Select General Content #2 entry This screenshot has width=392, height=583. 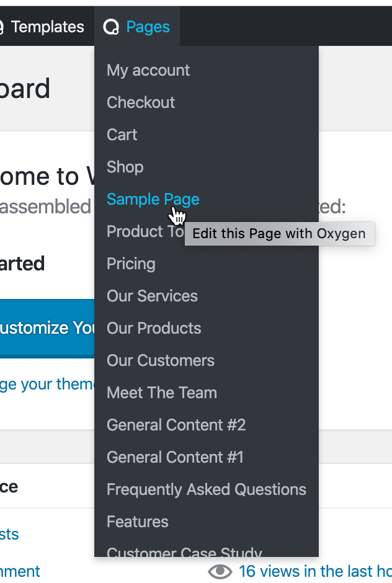click(x=176, y=425)
